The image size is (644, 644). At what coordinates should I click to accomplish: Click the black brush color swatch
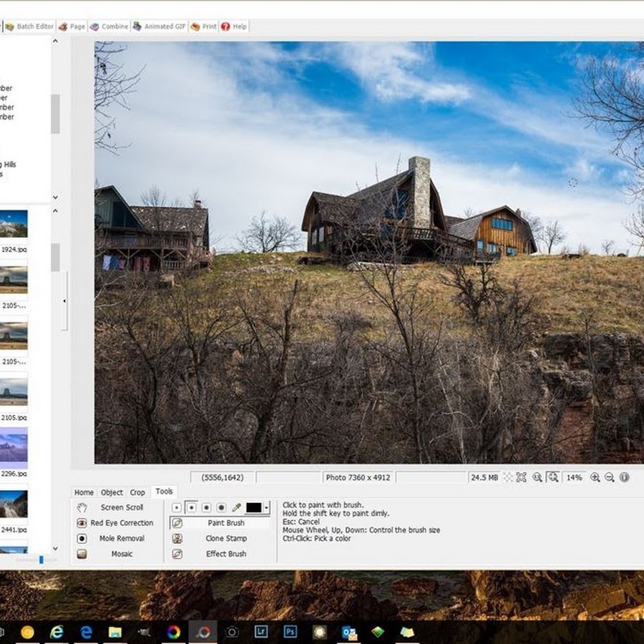[254, 507]
